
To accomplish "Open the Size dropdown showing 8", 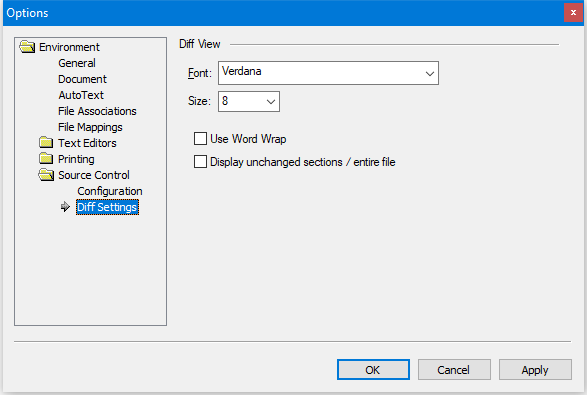I will (249, 101).
